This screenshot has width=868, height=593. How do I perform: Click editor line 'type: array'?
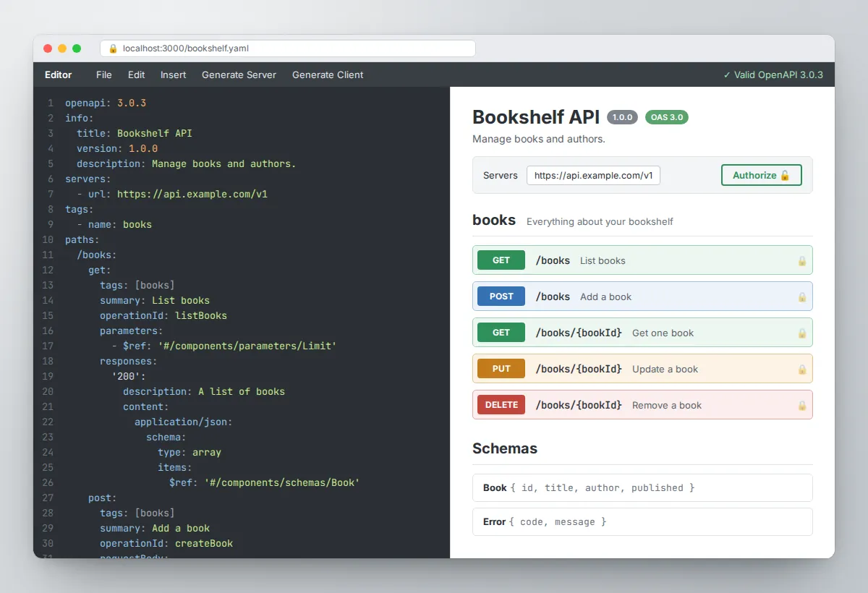pyautogui.click(x=190, y=452)
